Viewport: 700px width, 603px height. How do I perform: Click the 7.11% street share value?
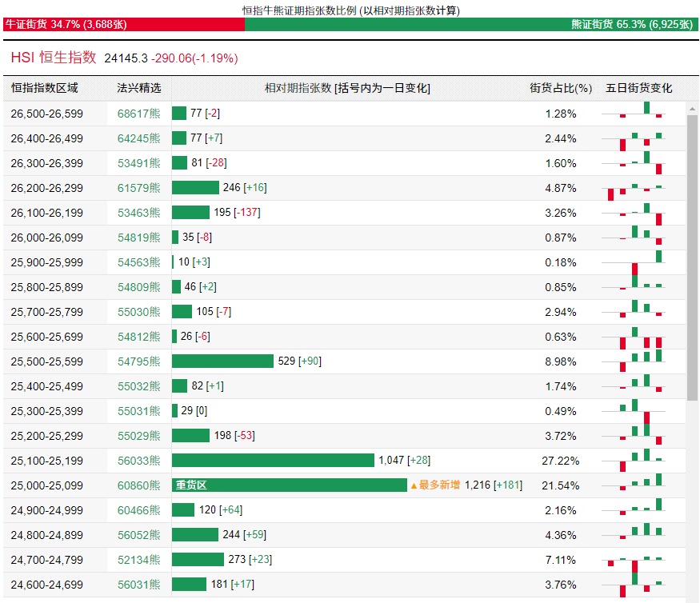tap(561, 560)
